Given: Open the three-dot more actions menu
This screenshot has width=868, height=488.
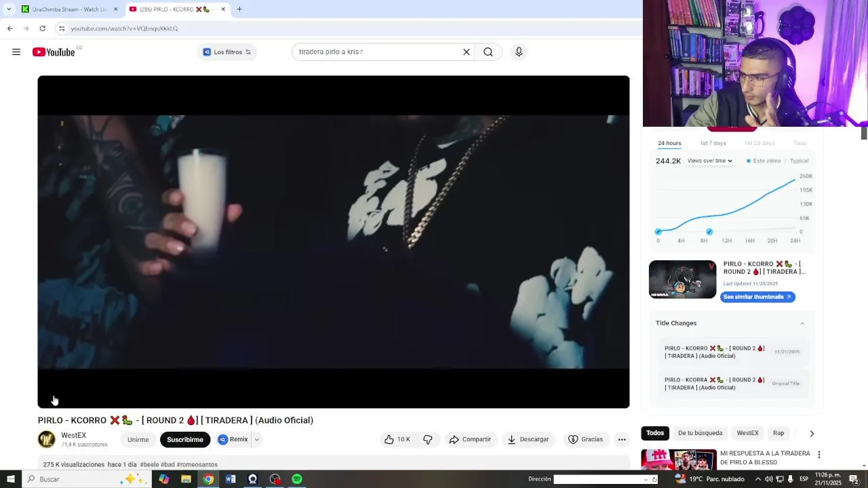Looking at the screenshot, I should click(x=622, y=439).
